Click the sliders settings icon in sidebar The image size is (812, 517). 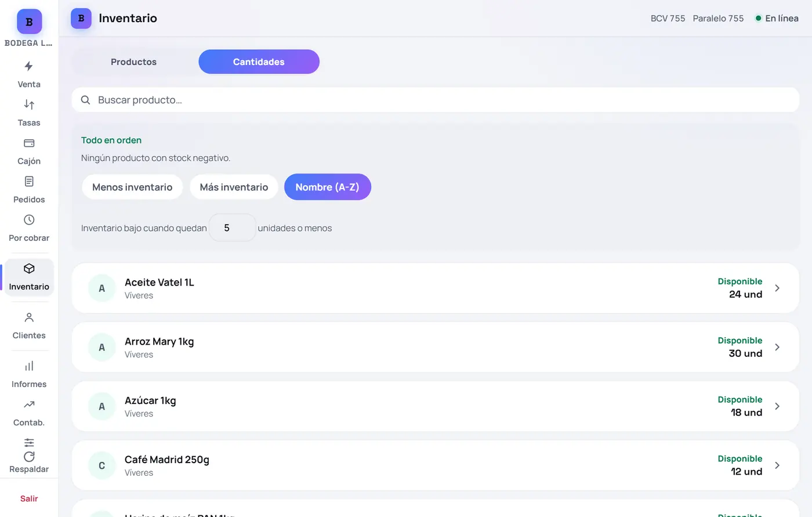coord(29,443)
